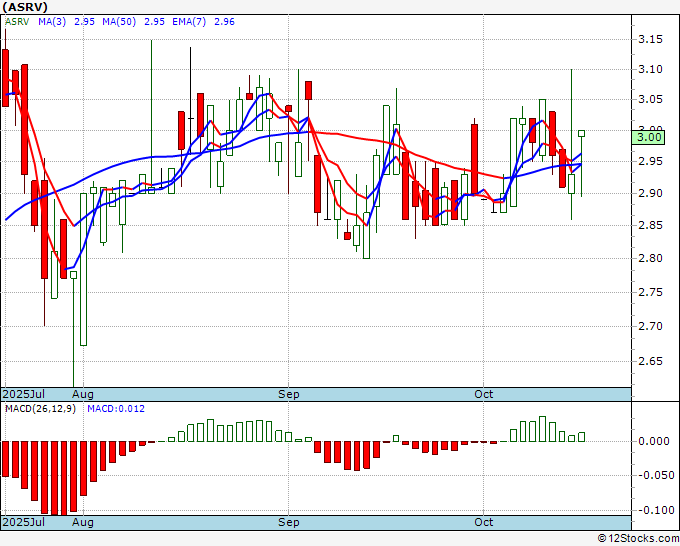Click the 2.90 price axis label
The width and height of the screenshot is (680, 546).
pyautogui.click(x=651, y=193)
